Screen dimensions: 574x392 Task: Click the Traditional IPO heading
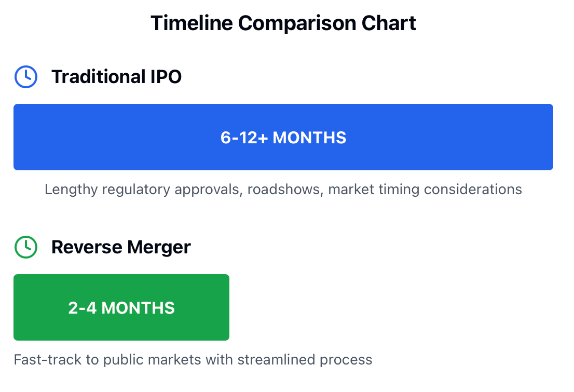click(116, 77)
